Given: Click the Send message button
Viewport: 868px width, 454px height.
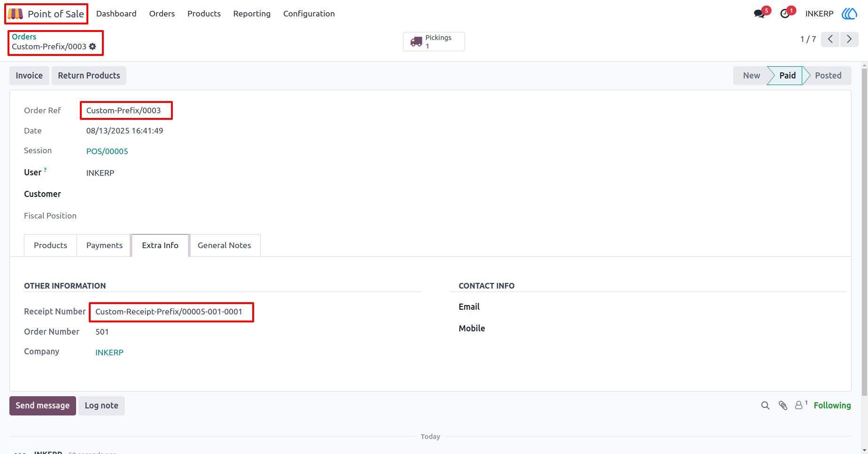Looking at the screenshot, I should [43, 406].
